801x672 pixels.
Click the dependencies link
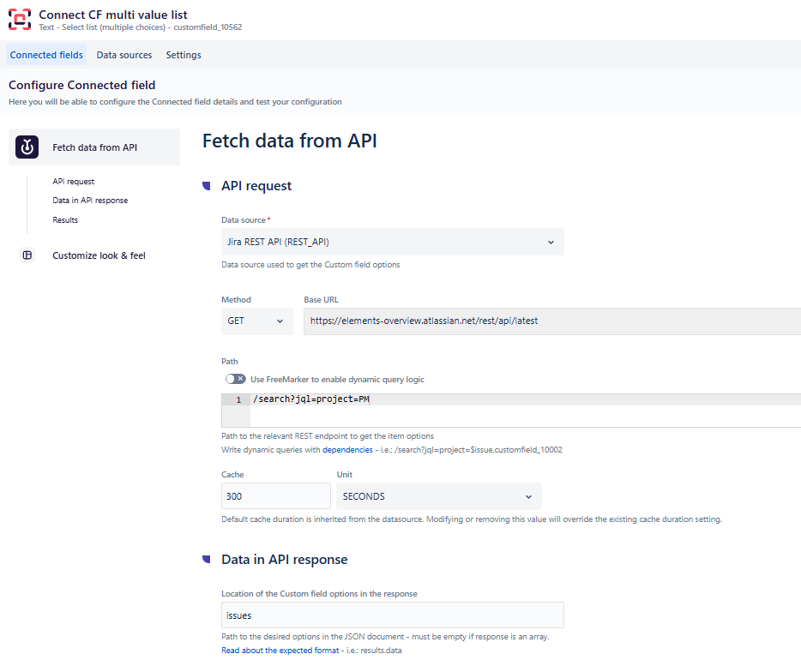pyautogui.click(x=346, y=449)
